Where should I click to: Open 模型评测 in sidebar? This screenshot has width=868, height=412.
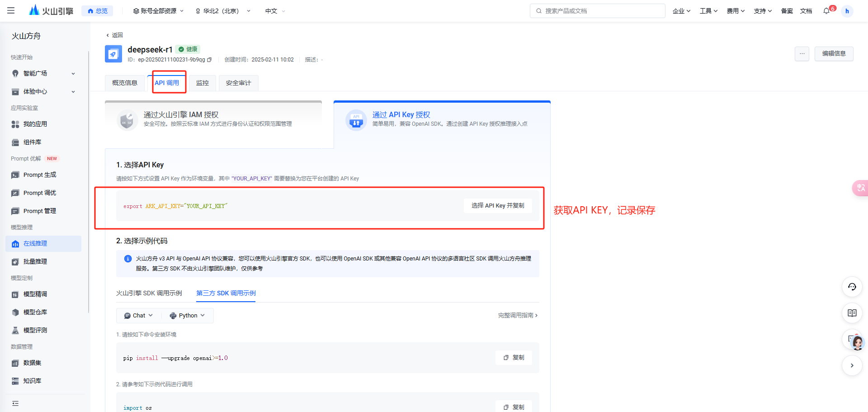pyautogui.click(x=43, y=330)
